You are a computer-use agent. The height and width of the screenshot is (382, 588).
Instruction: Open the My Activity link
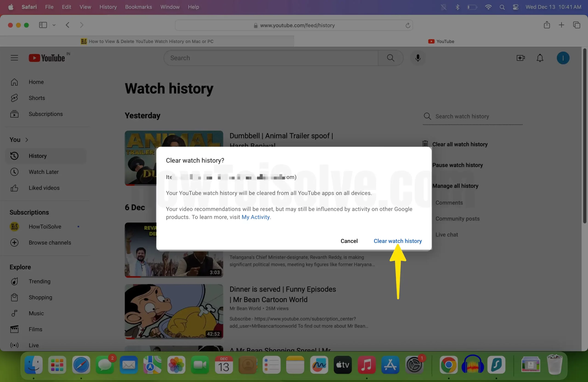255,217
